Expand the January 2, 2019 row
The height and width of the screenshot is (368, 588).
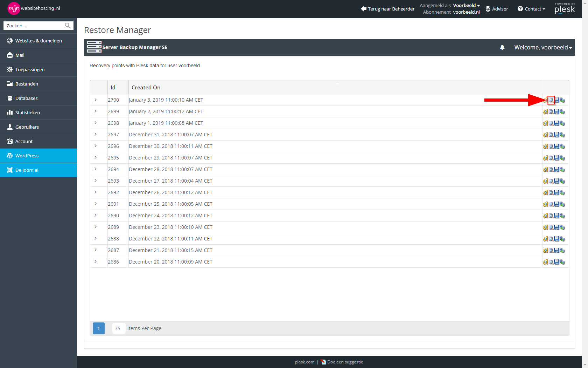96,111
